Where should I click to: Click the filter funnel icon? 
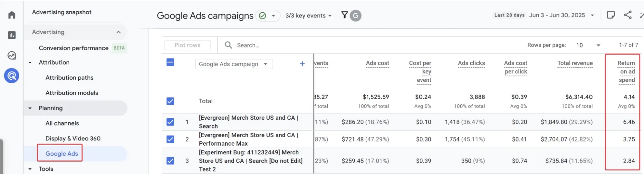click(x=344, y=15)
